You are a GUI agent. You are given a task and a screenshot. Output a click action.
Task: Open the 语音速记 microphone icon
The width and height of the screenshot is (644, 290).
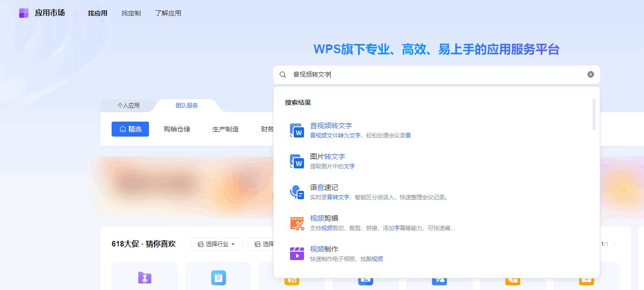tap(297, 192)
